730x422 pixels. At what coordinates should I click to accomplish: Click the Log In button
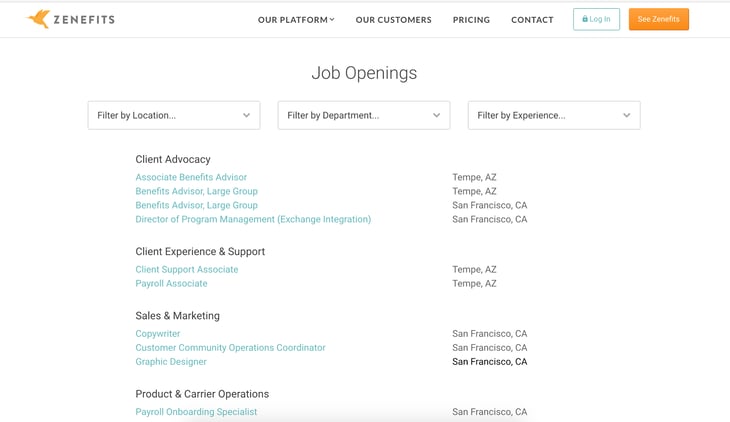click(x=596, y=20)
